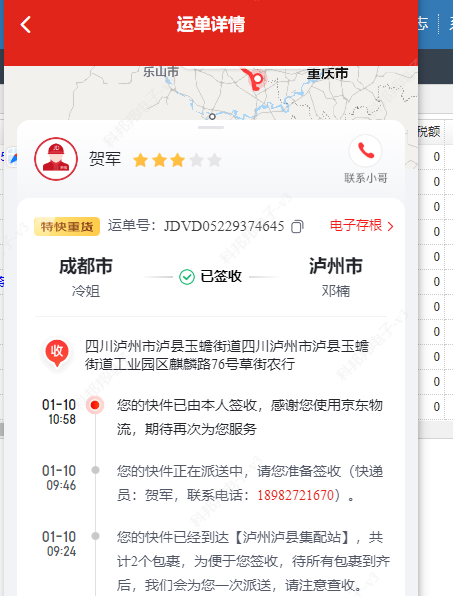This screenshot has width=453, height=596.
Task: Tap the red map location marker
Action: [255, 79]
